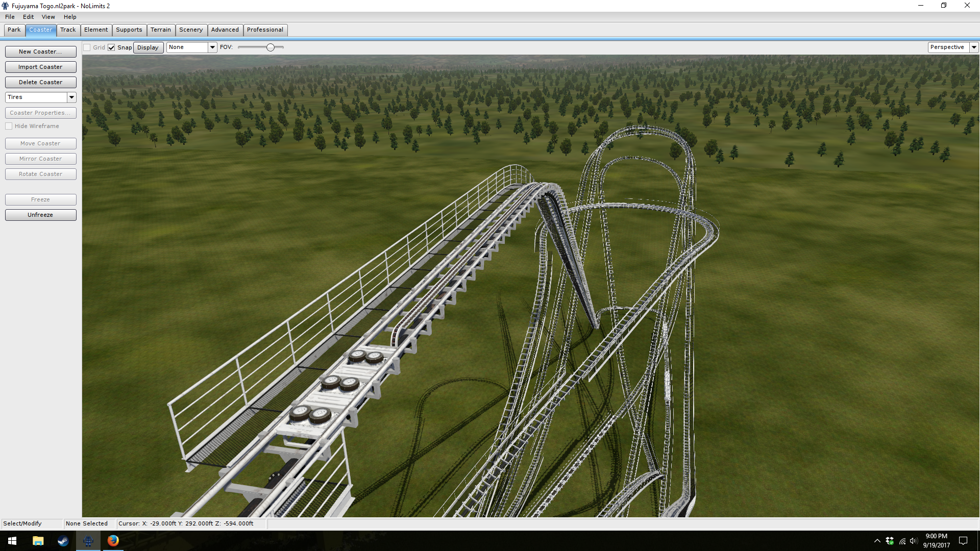Open Firefox from the taskbar
Image resolution: width=980 pixels, height=551 pixels.
coord(113,541)
